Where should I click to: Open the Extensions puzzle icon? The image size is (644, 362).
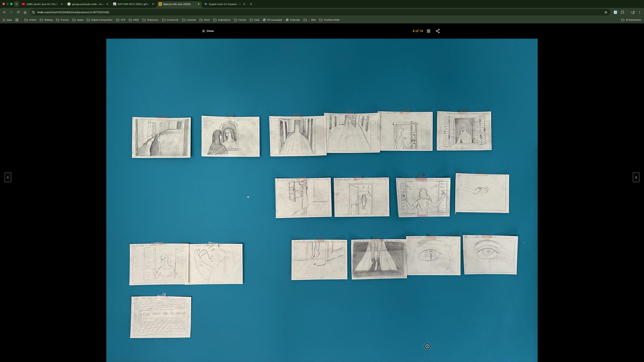[623, 12]
